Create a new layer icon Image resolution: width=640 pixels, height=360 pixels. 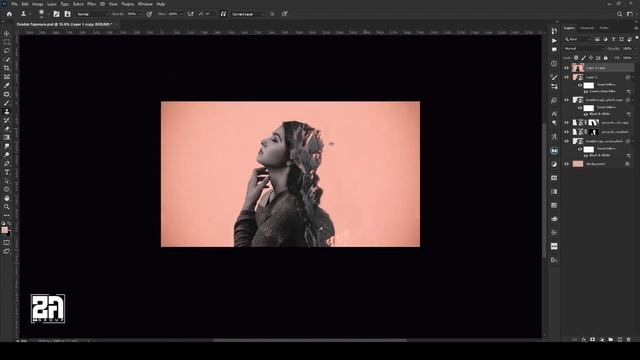tap(620, 340)
